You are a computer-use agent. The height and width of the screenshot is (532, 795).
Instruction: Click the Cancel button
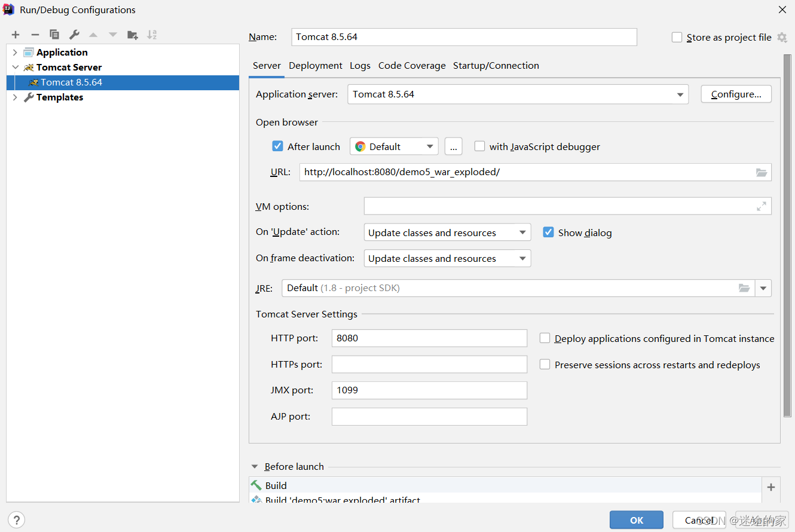[699, 520]
